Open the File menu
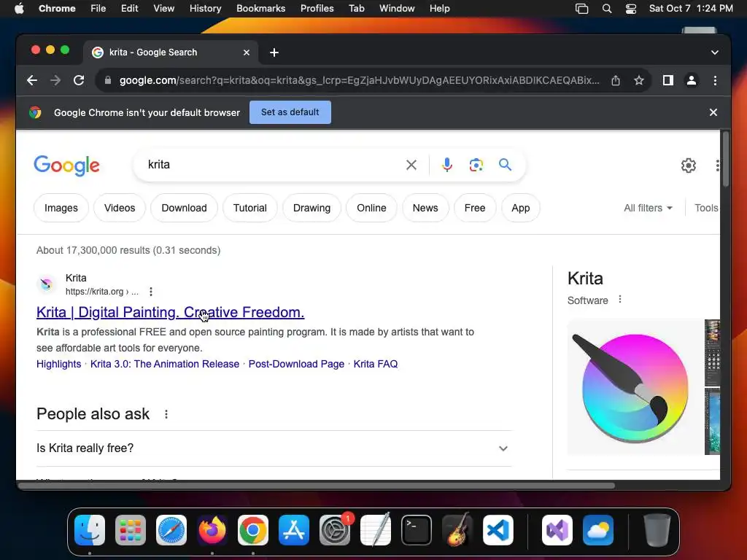The image size is (747, 560). click(98, 9)
